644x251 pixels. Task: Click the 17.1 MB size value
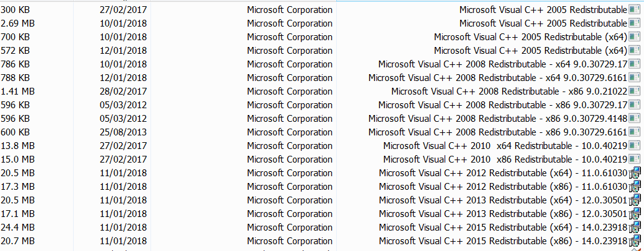click(18, 214)
